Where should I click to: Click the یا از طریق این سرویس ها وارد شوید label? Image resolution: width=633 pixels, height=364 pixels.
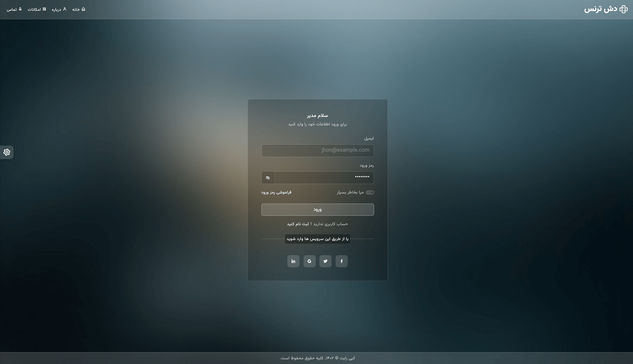pyautogui.click(x=318, y=239)
